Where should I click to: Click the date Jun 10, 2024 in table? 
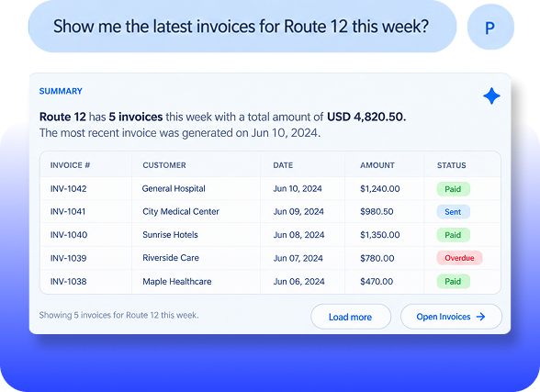(298, 188)
